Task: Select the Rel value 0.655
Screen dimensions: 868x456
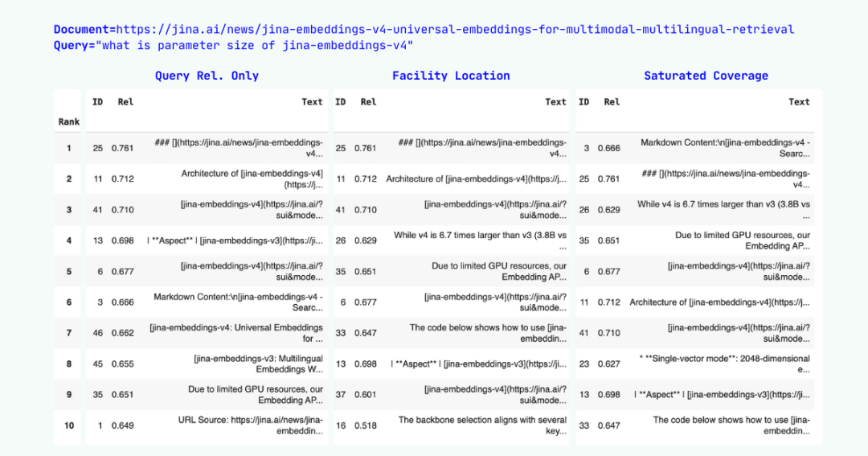Action: coord(122,364)
